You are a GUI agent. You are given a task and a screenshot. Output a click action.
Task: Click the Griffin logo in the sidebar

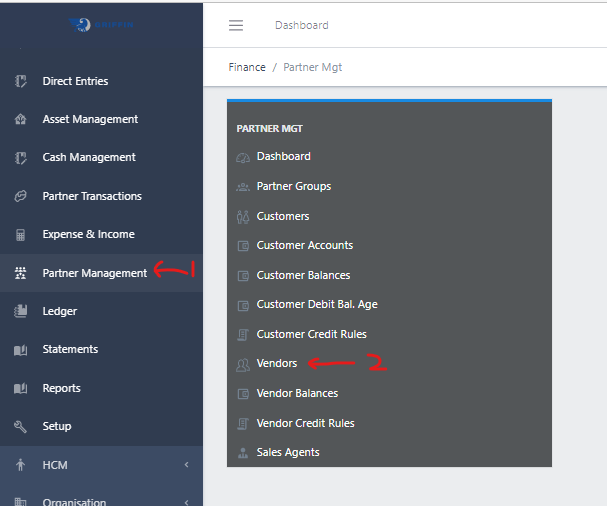point(101,25)
